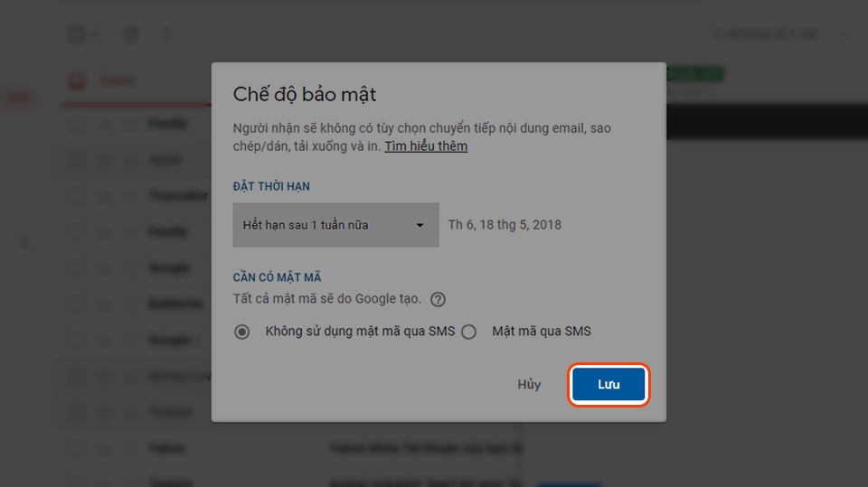Click the help question mark icon
Screen dimensions: 868x487
(x=438, y=299)
